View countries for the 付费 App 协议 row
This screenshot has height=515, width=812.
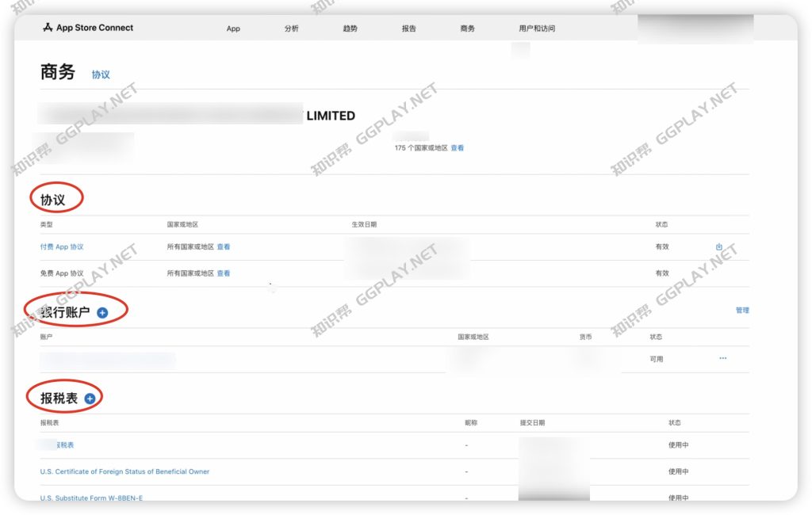click(x=223, y=247)
